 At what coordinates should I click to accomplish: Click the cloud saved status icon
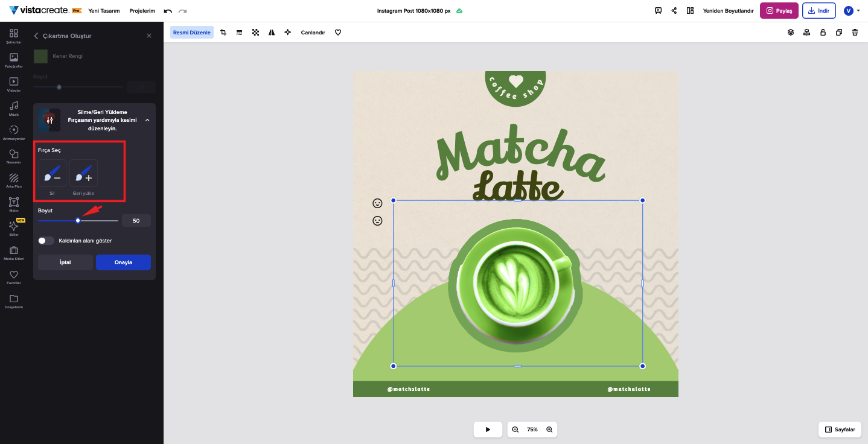[459, 11]
